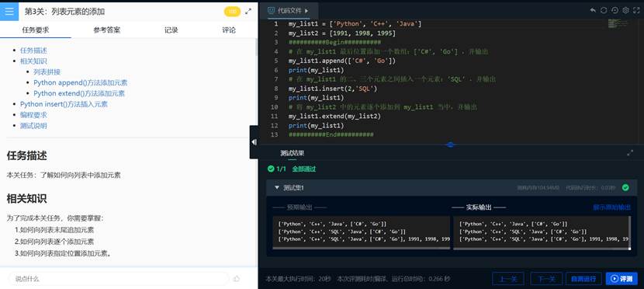This screenshot has width=644, height=289.
Task: Collapse the 测试集1 disclosure triangle
Action: click(277, 187)
